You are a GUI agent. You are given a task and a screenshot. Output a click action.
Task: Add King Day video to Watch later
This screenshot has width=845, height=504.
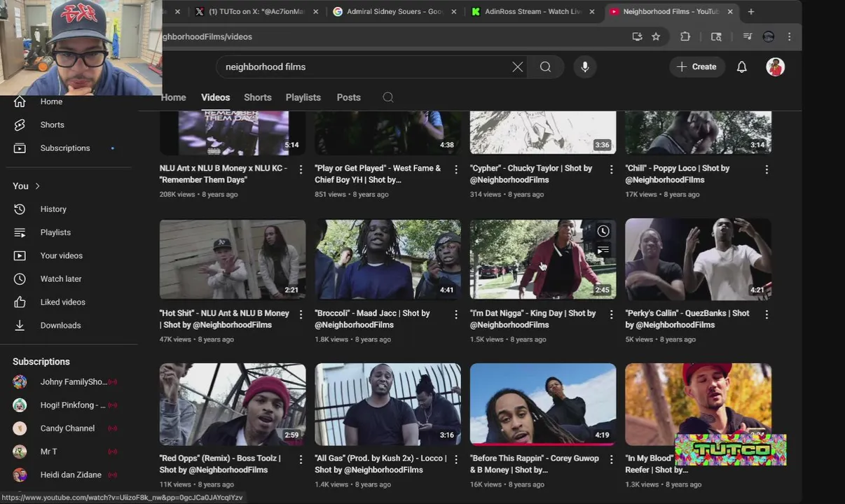pyautogui.click(x=603, y=231)
